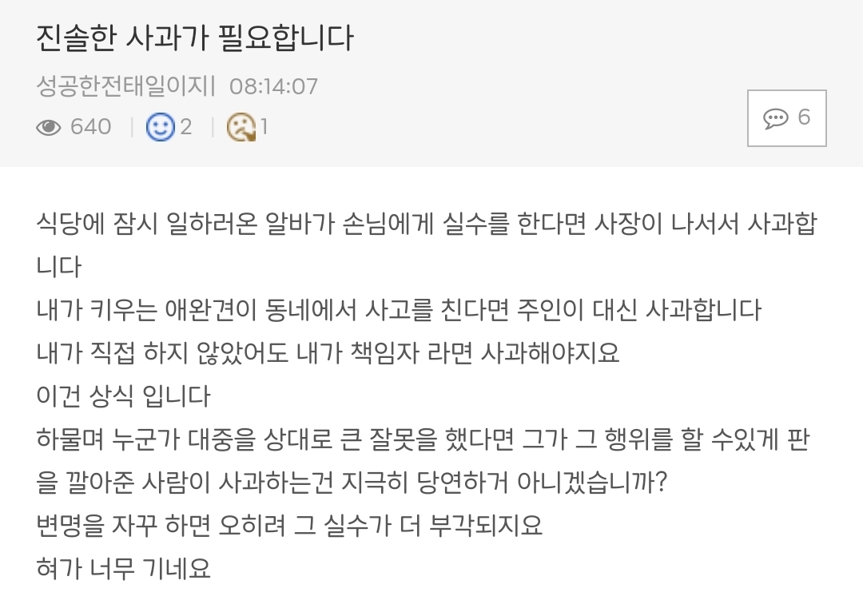Click the brown frowning dislike icon
Screen dimensions: 863x616
point(241,127)
